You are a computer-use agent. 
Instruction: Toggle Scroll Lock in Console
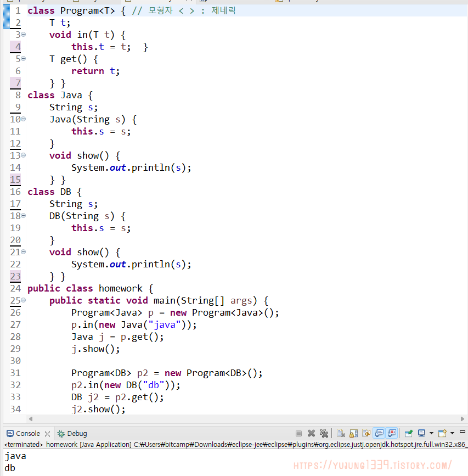[354, 433]
